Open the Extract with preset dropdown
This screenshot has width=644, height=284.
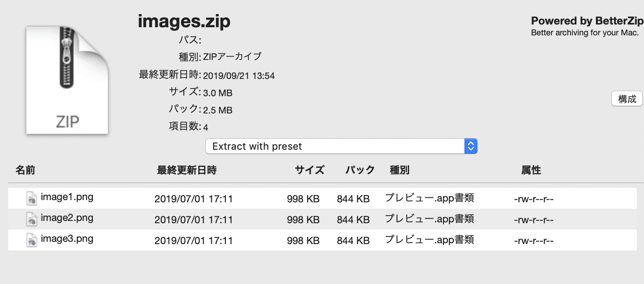pos(335,147)
